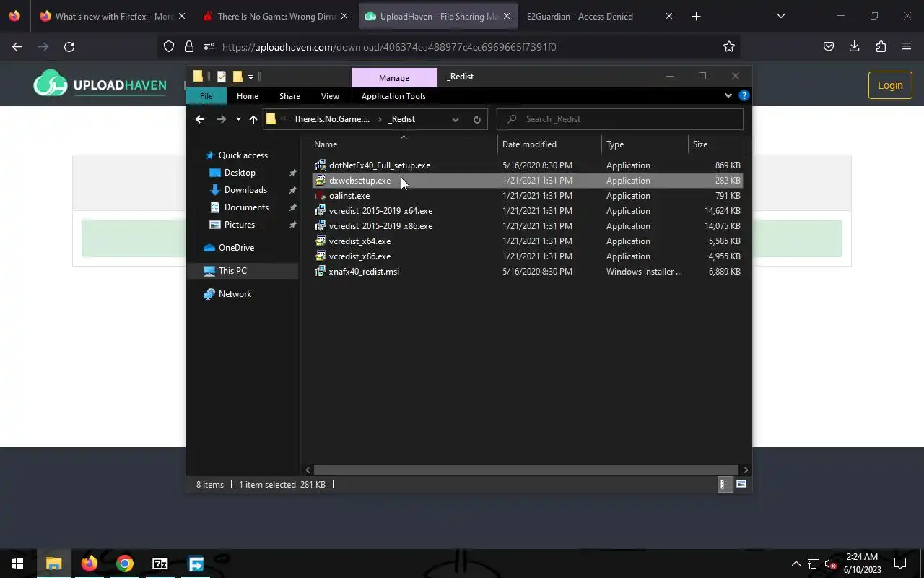Open 7-Zip from the taskbar

(160, 564)
